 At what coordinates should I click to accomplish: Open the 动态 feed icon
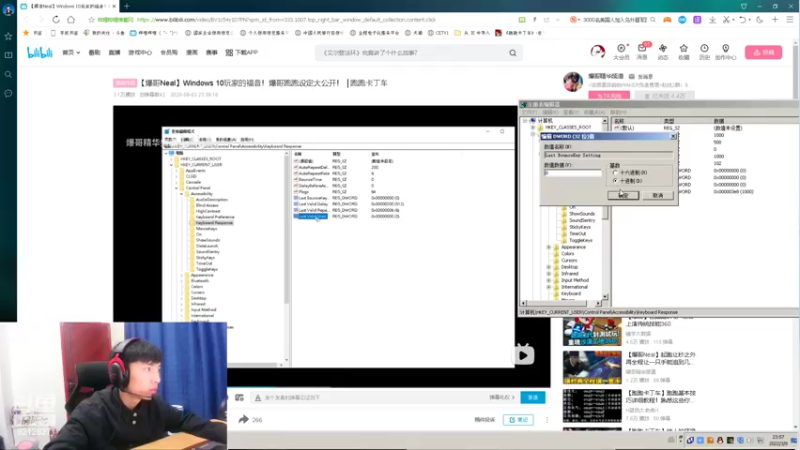[663, 52]
